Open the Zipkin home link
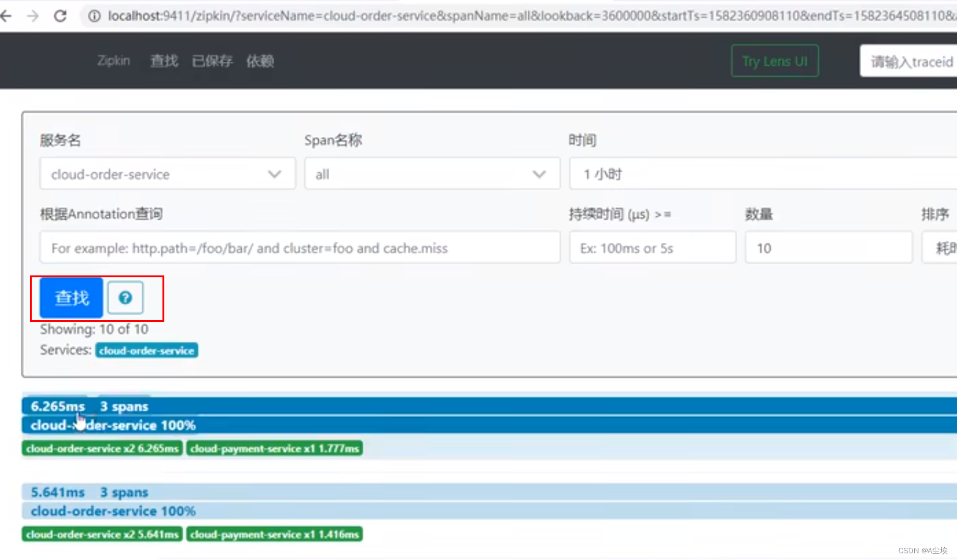Screen dimensions: 957x560 click(x=114, y=60)
